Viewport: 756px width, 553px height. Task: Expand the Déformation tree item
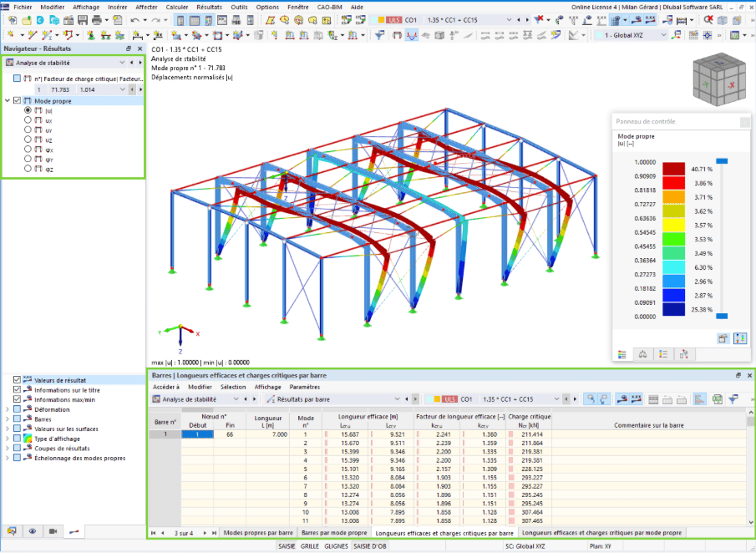(x=8, y=409)
